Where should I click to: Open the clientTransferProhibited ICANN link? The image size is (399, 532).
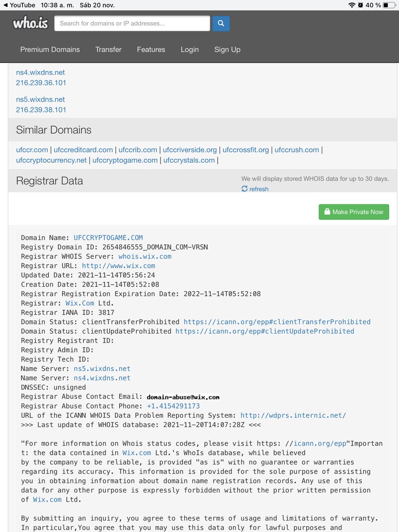277,322
